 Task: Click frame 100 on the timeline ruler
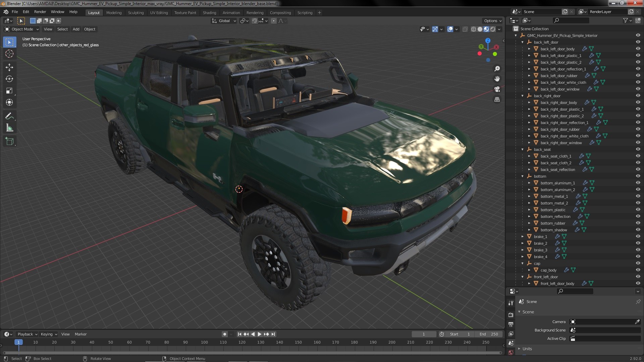click(204, 342)
